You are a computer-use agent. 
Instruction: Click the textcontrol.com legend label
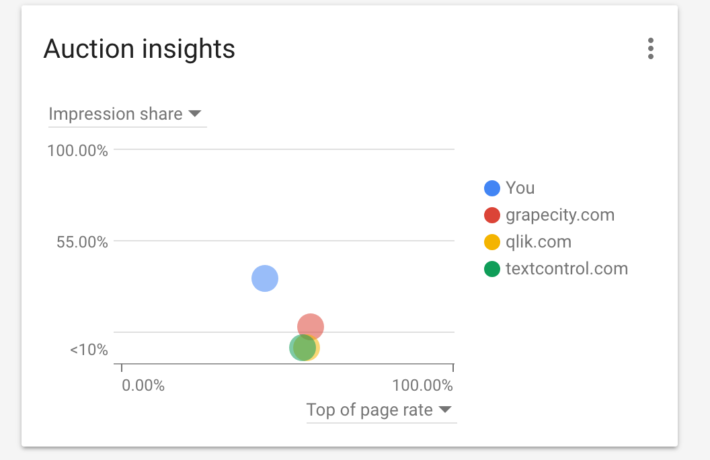point(567,269)
